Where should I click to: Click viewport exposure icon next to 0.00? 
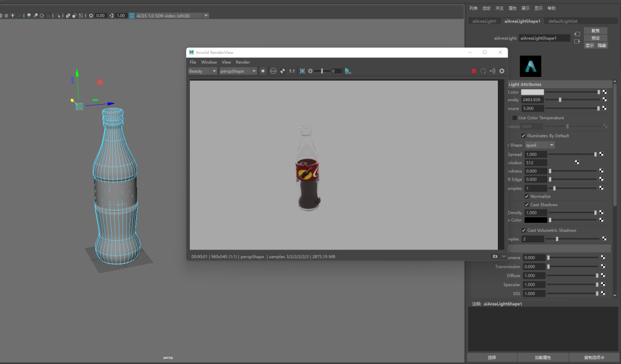point(91,15)
